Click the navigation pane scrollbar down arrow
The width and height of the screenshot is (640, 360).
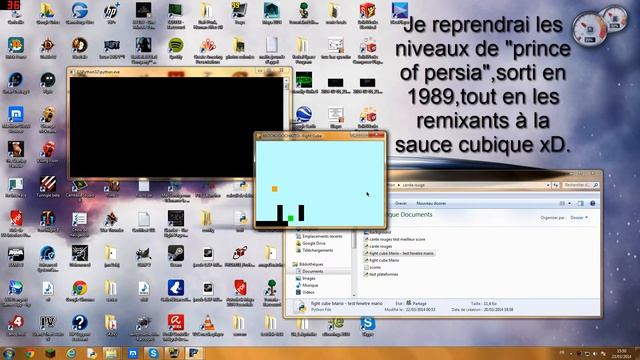(x=354, y=295)
